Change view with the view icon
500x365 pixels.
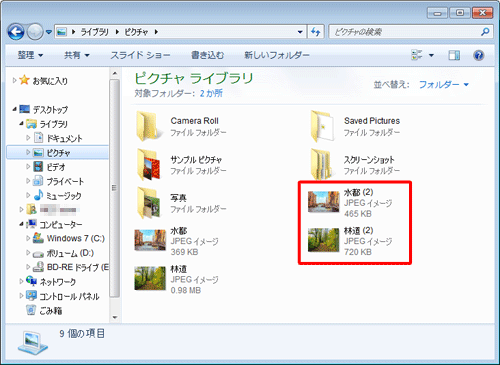tap(417, 55)
